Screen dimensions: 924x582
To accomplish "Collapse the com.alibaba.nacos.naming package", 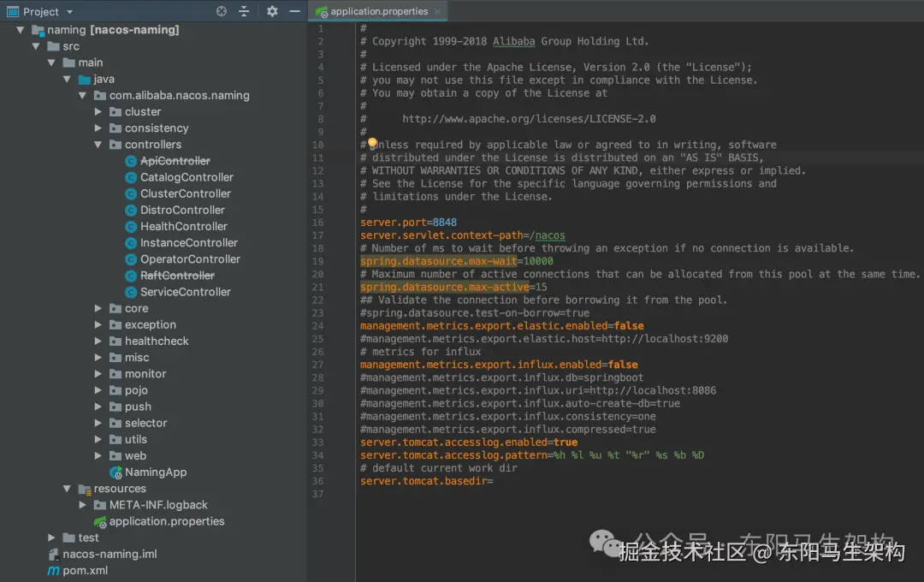I will point(82,96).
